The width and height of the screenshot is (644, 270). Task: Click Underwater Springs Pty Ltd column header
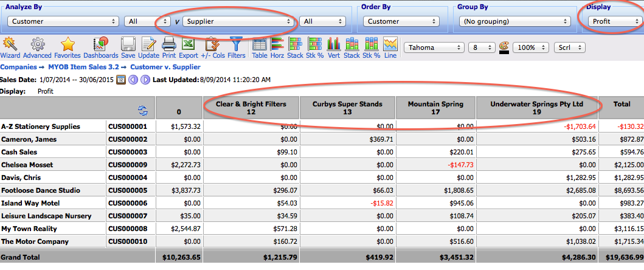[537, 108]
